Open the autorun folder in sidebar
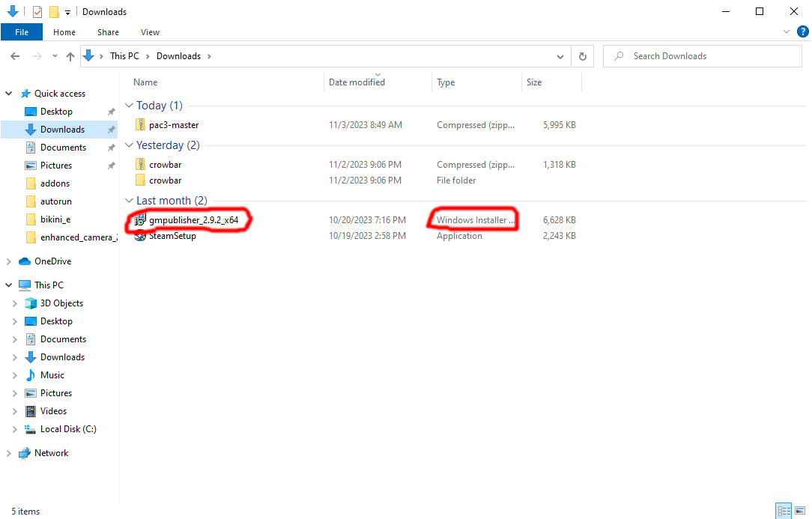812x519 pixels. coord(56,201)
